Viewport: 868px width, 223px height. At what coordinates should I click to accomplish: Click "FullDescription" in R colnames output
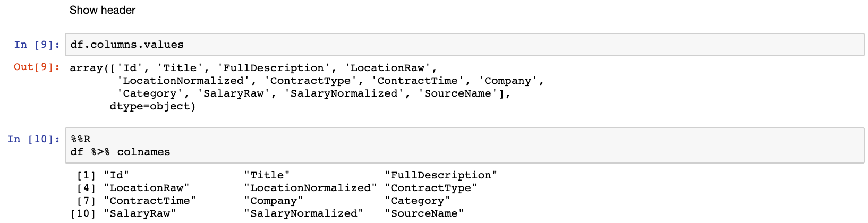tap(441, 175)
